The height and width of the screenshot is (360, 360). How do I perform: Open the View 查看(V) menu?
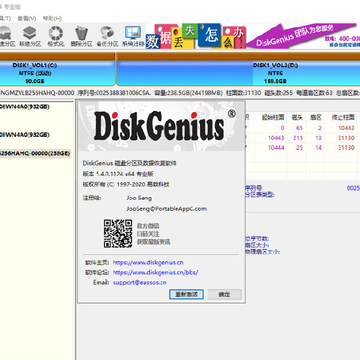[x=27, y=18]
